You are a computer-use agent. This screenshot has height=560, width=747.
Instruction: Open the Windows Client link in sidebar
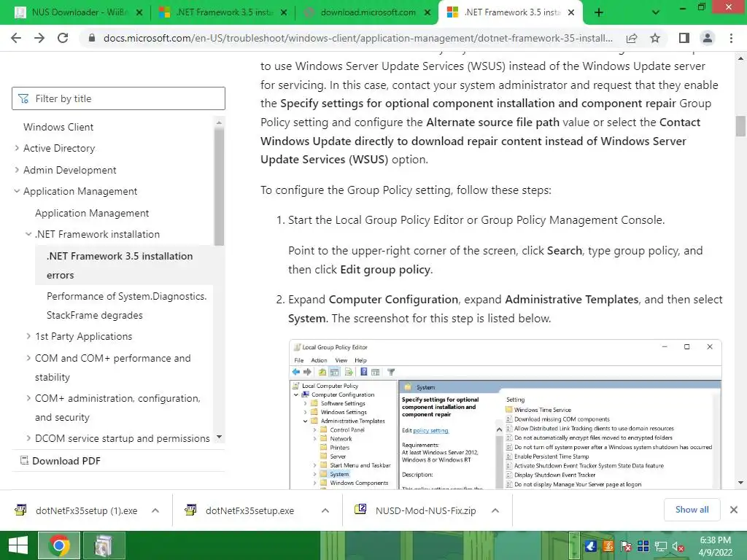[58, 127]
